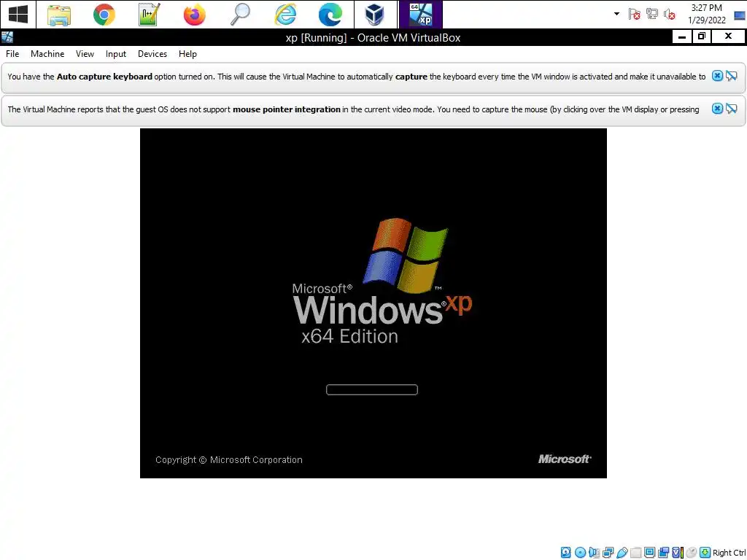Open the Help menu
The height and width of the screenshot is (560, 747).
(x=187, y=54)
